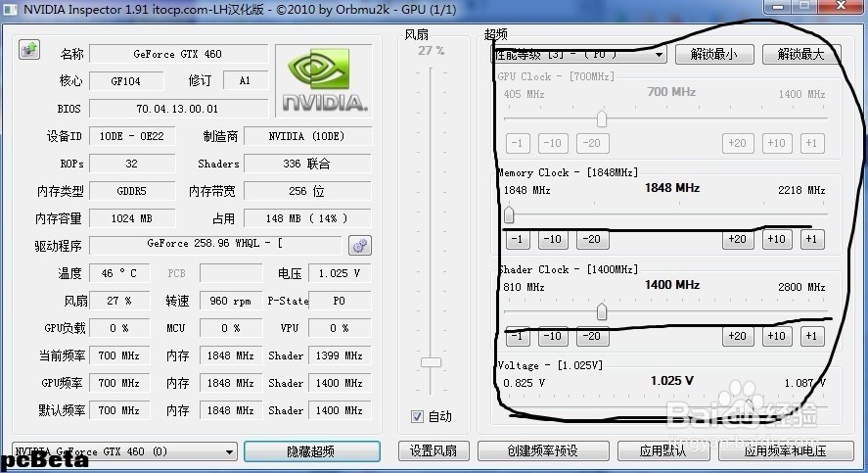This screenshot has height=473, width=868.
Task: Click the P-State field showing P0
Action: tap(340, 301)
